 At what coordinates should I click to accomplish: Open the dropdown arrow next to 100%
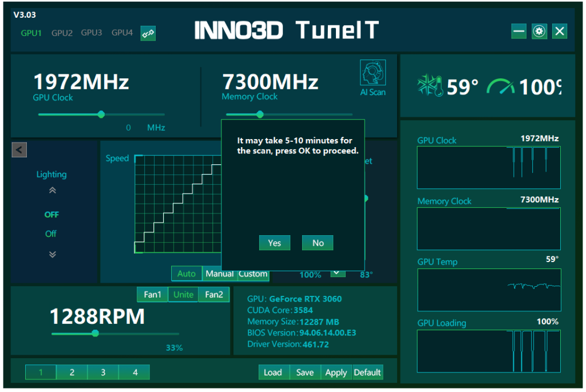coord(337,273)
